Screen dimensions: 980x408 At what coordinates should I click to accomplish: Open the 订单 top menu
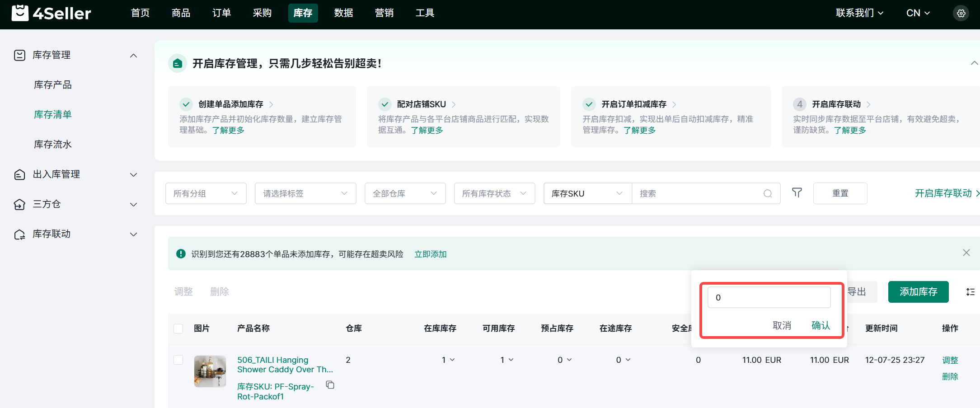point(221,13)
